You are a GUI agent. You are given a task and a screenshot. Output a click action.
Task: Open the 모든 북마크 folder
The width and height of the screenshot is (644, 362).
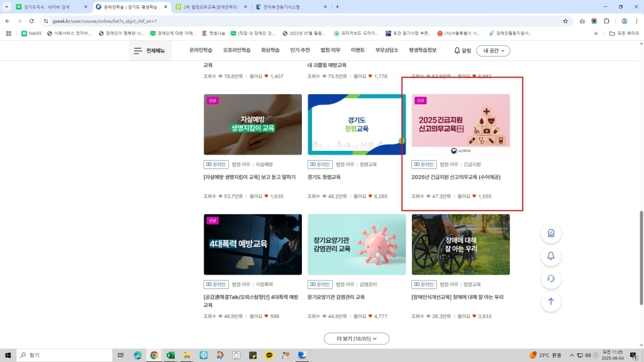[624, 33]
